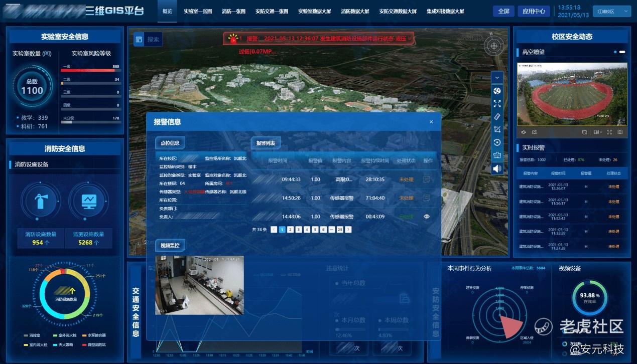The image size is (637, 364).
Task: Click the rotate reset view tool
Action: pyautogui.click(x=497, y=142)
